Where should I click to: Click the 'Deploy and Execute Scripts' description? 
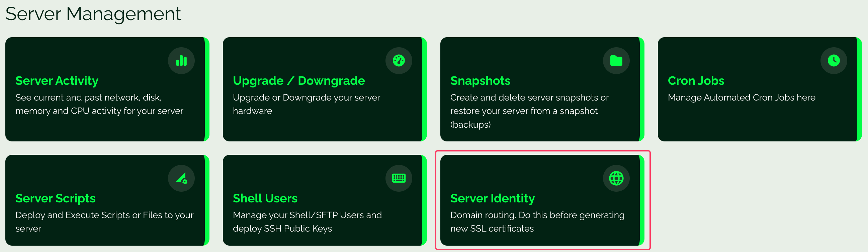tap(104, 222)
